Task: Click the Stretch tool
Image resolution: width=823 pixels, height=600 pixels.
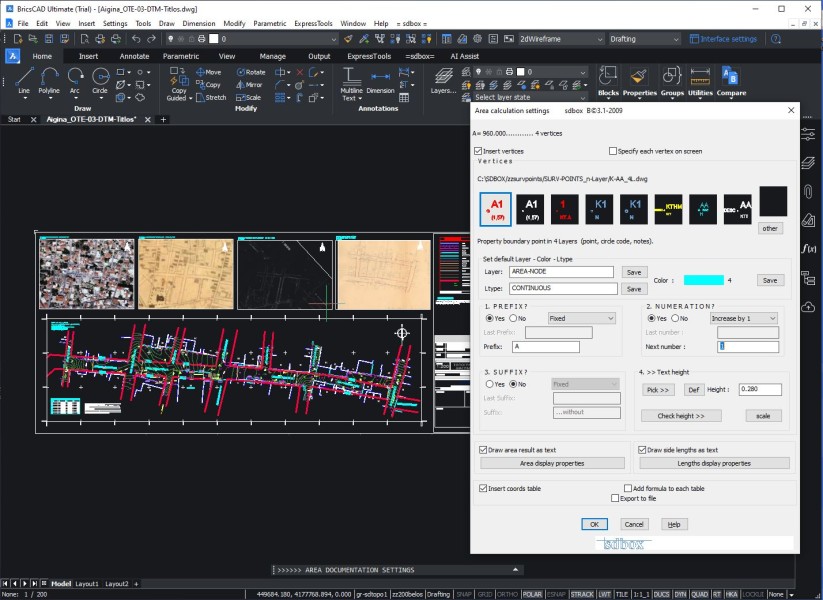Action: click(211, 97)
